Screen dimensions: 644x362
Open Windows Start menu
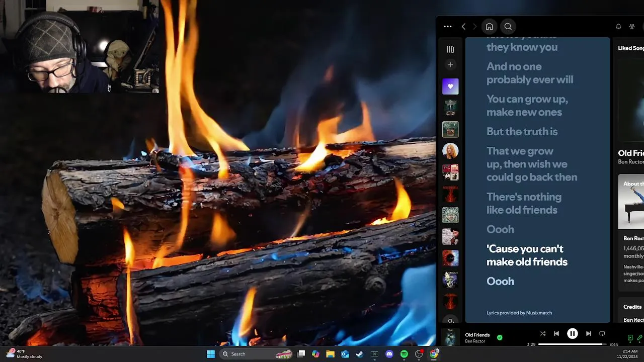click(211, 354)
